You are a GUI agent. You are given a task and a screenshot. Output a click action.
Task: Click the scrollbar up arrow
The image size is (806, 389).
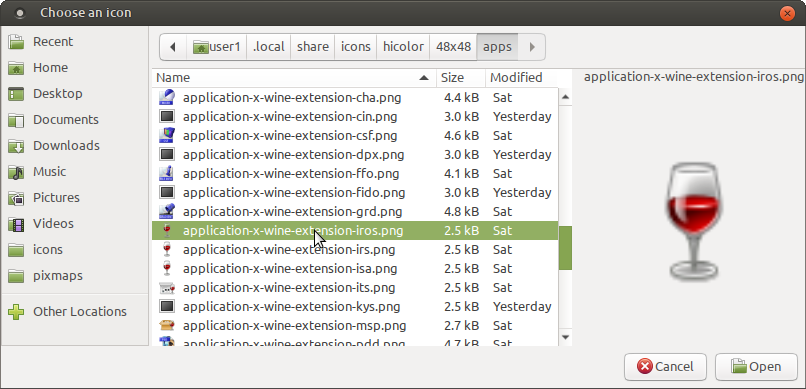[565, 97]
